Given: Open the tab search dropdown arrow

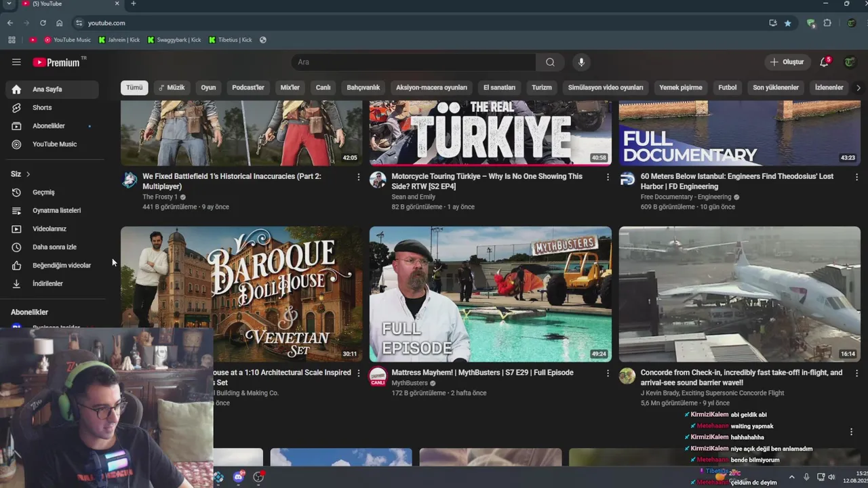Looking at the screenshot, I should tap(9, 3).
